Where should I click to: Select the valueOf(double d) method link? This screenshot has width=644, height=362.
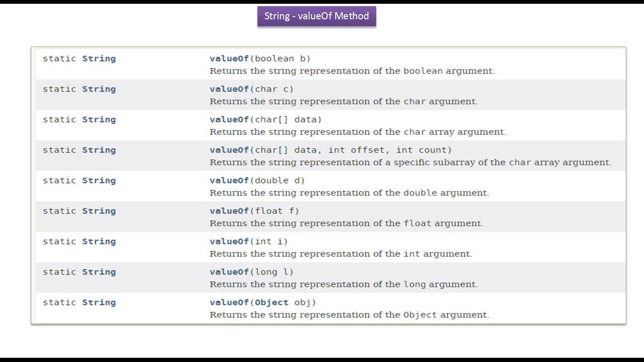point(229,181)
